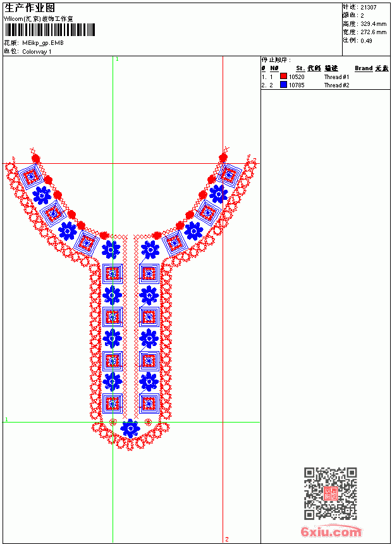Click the red seal inside the QR code
Image resolution: width=392 pixels, height=544 pixels.
pyautogui.click(x=331, y=493)
